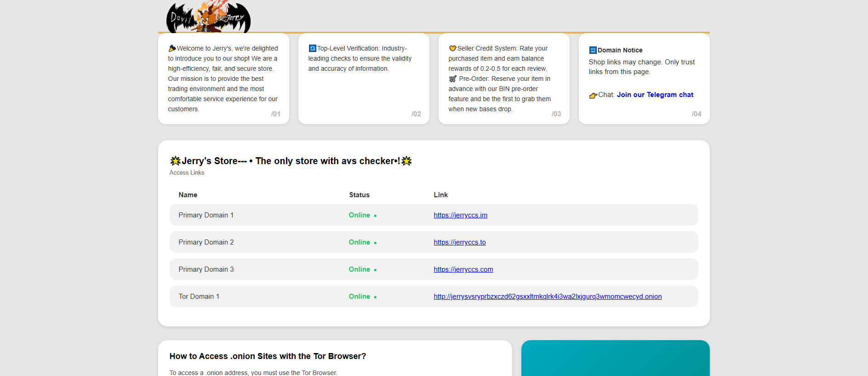Click the Online status for Primary Domain 1
Image resolution: width=868 pixels, height=376 pixels.
360,215
